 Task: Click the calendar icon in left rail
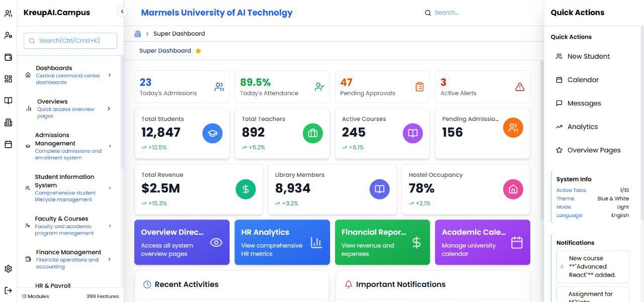[x=8, y=144]
